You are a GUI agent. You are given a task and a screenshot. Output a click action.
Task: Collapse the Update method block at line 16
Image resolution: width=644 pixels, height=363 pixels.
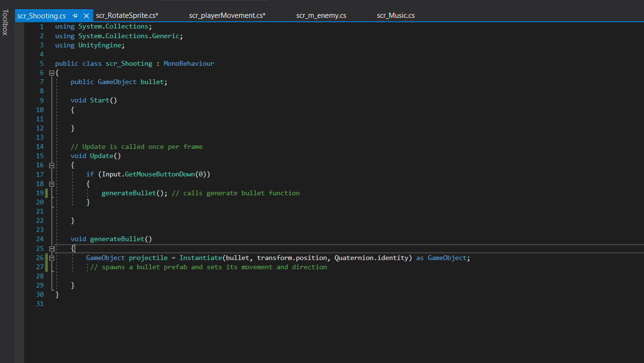(x=52, y=165)
